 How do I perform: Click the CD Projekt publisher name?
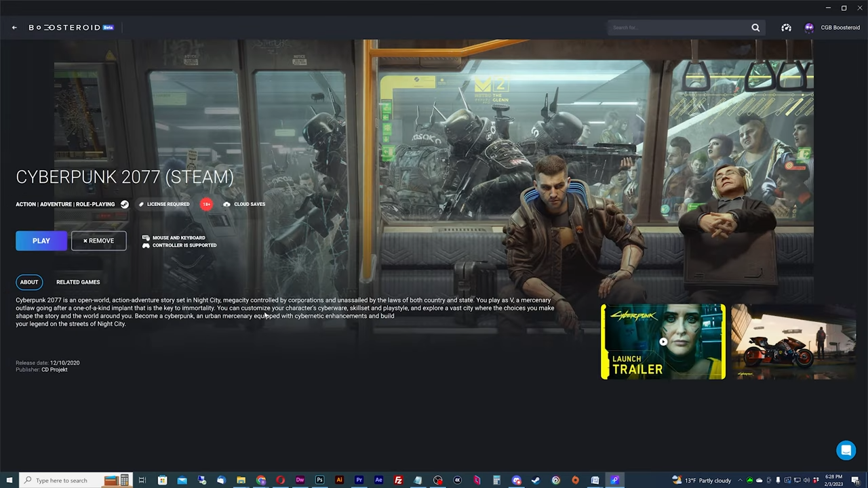54,369
